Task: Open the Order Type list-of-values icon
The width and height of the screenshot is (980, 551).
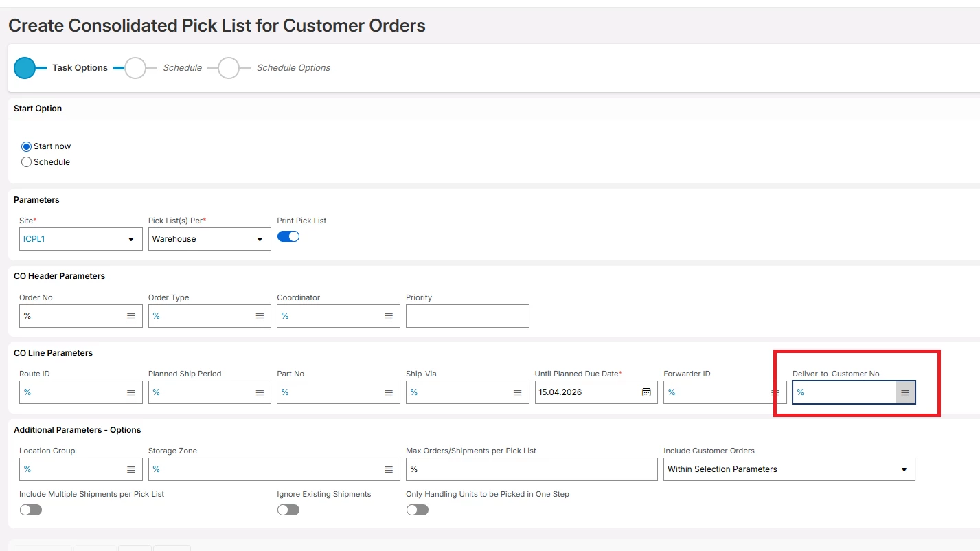Action: (260, 316)
